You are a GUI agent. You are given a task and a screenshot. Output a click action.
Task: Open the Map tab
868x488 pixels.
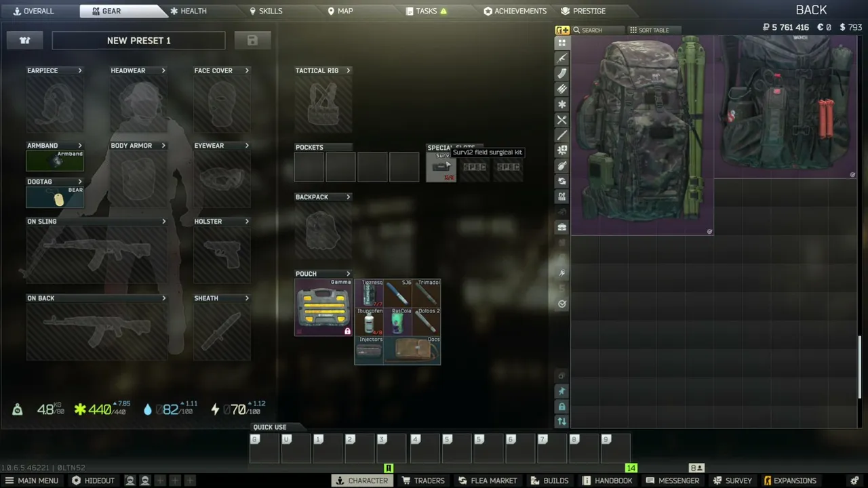point(340,11)
